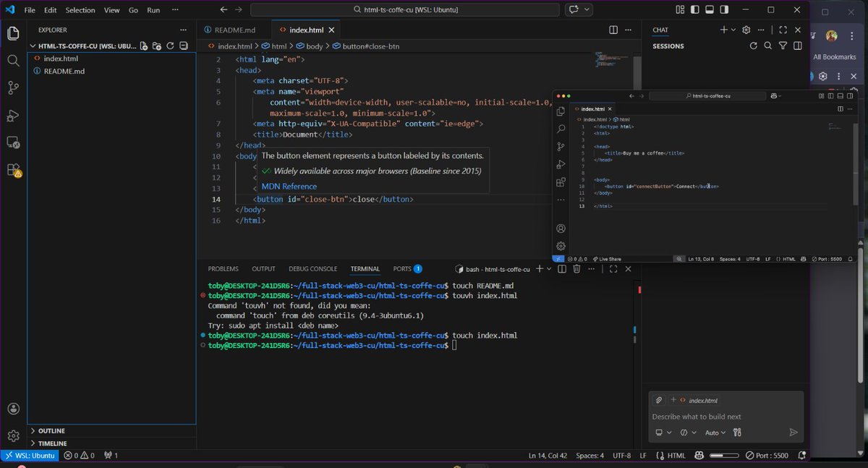Image resolution: width=868 pixels, height=468 pixels.
Task: Switch to the Debug Console tab
Action: [312, 269]
